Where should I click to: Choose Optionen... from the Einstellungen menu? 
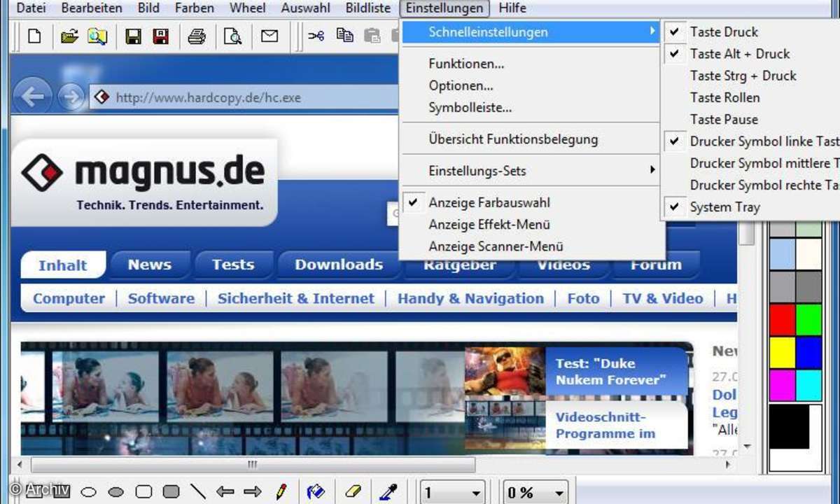[x=461, y=86]
